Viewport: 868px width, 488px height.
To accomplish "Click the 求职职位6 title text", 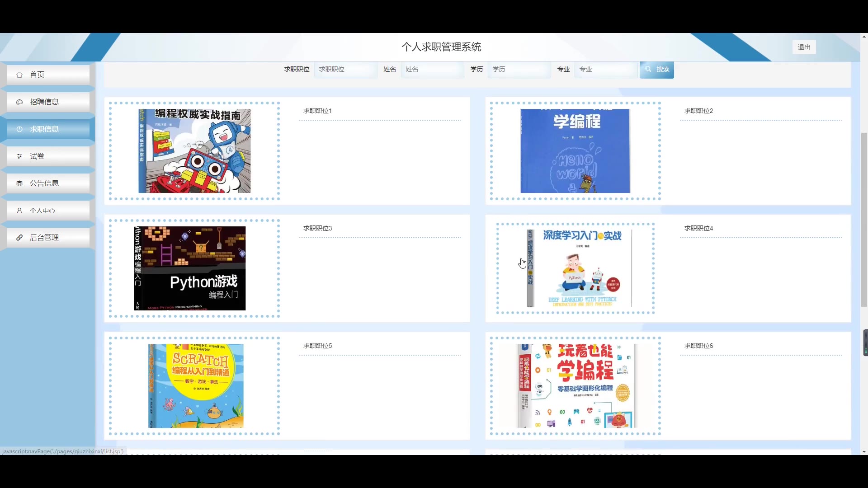I will [698, 346].
